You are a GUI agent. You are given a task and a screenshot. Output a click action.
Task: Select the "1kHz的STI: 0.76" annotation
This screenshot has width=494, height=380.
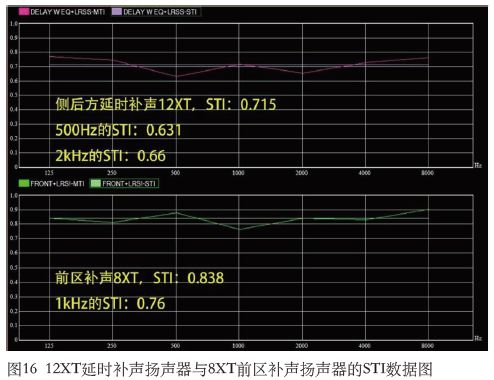pyautogui.click(x=110, y=303)
